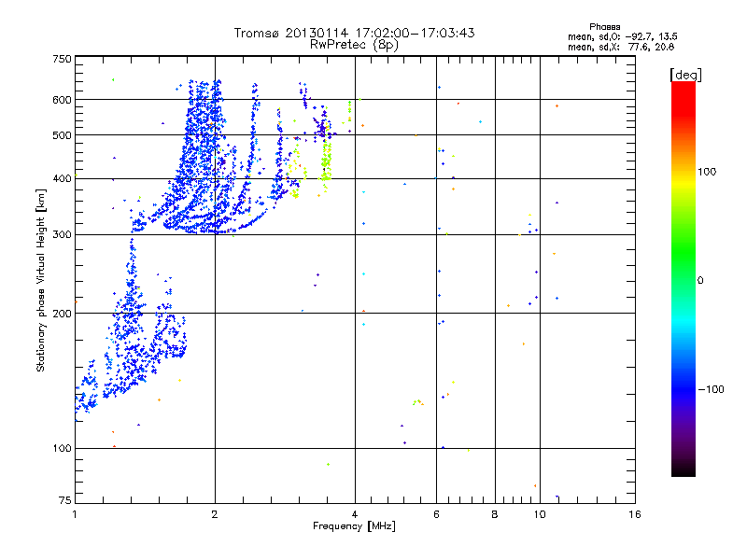Image resolution: width=747 pixels, height=560 pixels.
Task: Click the phase color bar
Action: [684, 278]
